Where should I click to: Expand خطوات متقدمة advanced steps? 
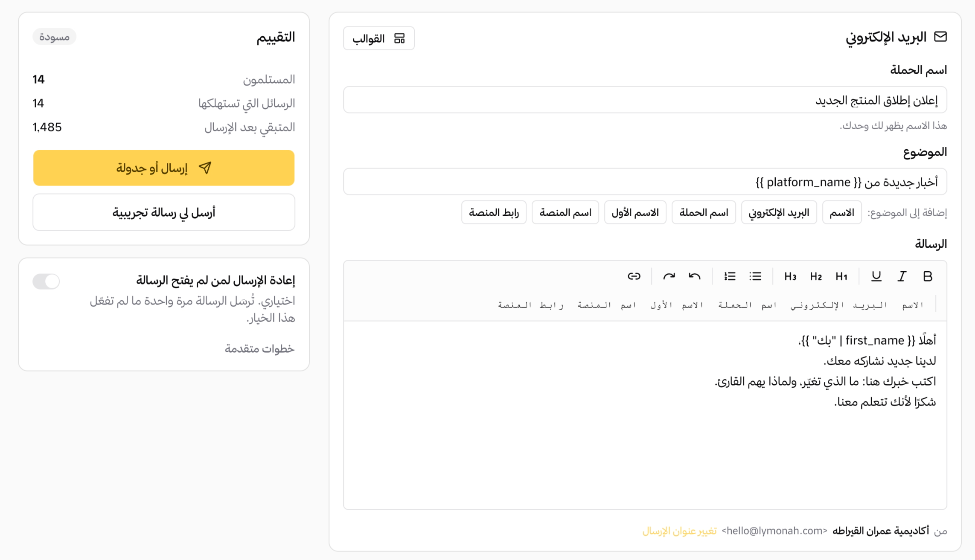click(x=259, y=349)
